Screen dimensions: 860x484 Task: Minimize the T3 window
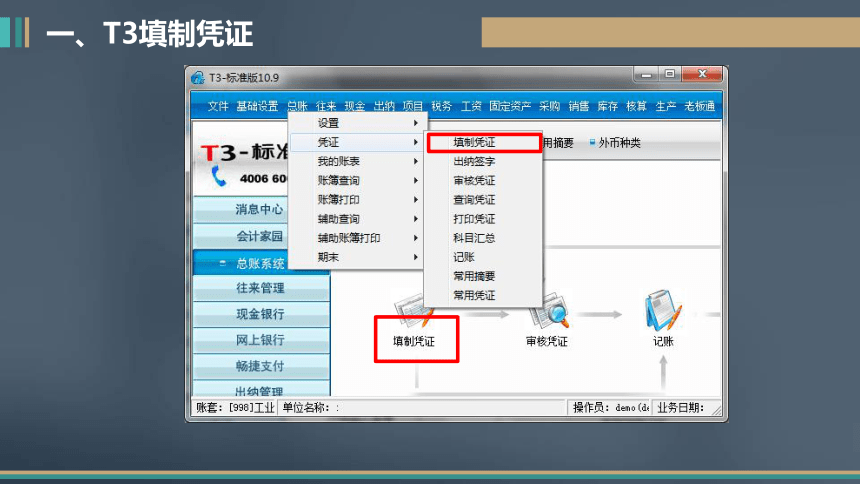647,74
